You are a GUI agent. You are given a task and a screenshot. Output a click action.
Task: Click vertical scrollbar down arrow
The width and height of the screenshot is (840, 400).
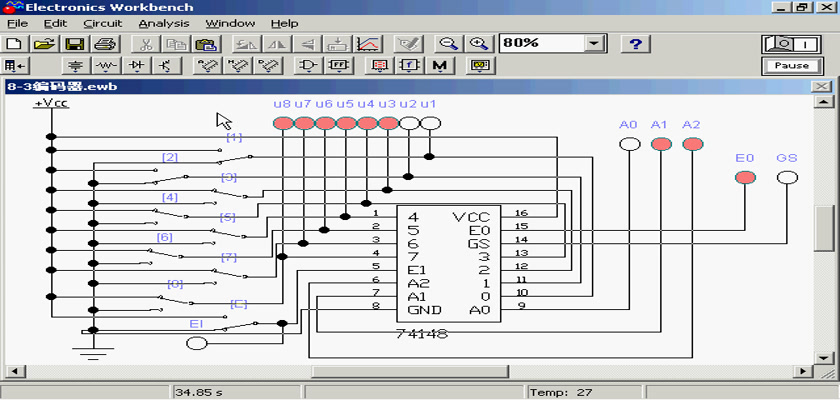click(824, 358)
